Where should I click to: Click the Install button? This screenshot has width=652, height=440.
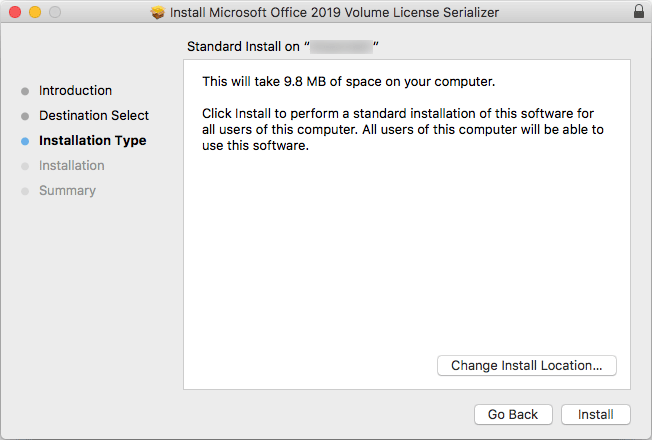point(595,414)
